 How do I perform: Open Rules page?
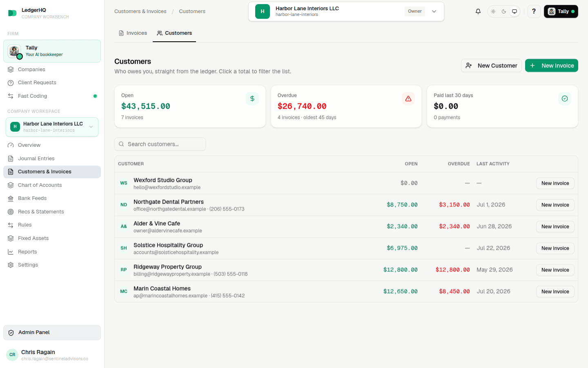tap(52, 225)
